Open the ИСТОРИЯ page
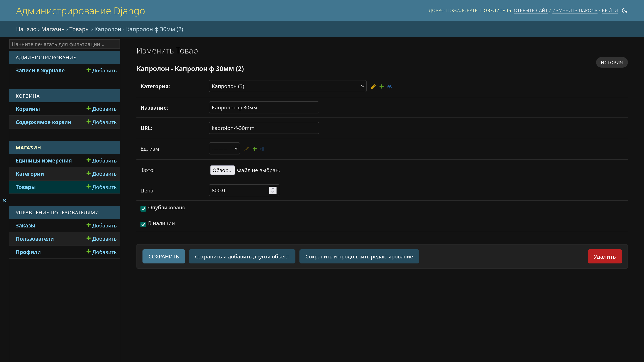This screenshot has width=644, height=362. [x=612, y=63]
